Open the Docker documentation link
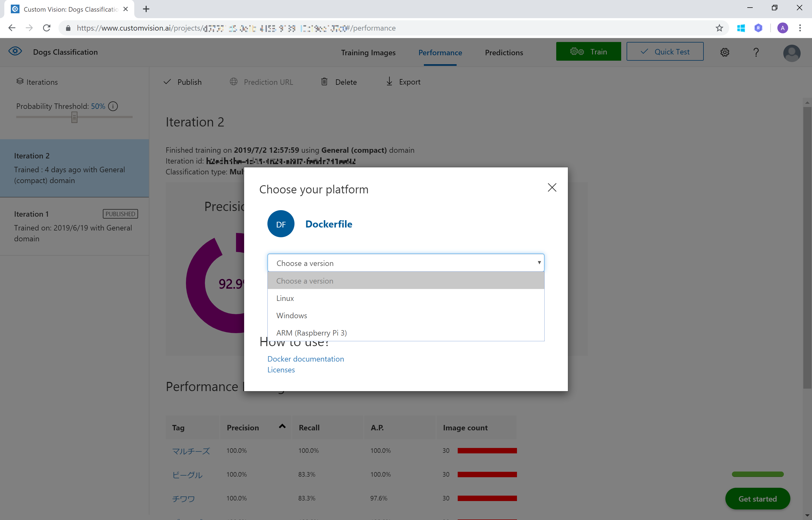Image resolution: width=812 pixels, height=520 pixels. click(306, 359)
